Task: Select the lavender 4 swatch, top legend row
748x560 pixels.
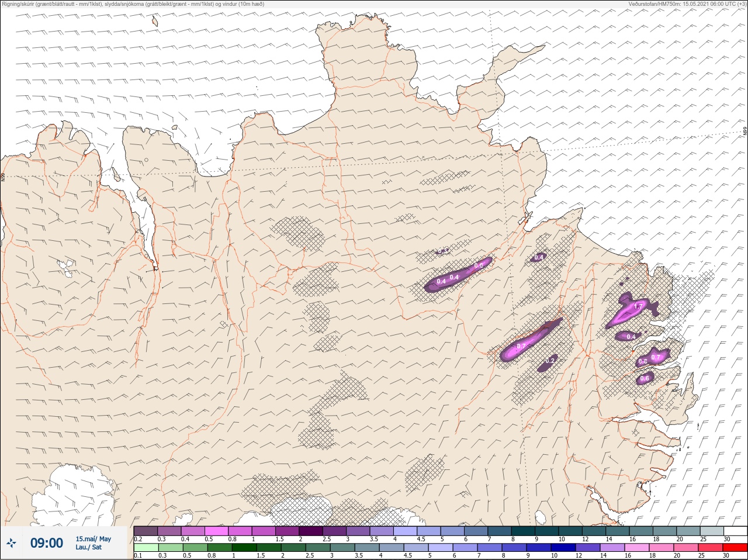Action: pos(407,531)
